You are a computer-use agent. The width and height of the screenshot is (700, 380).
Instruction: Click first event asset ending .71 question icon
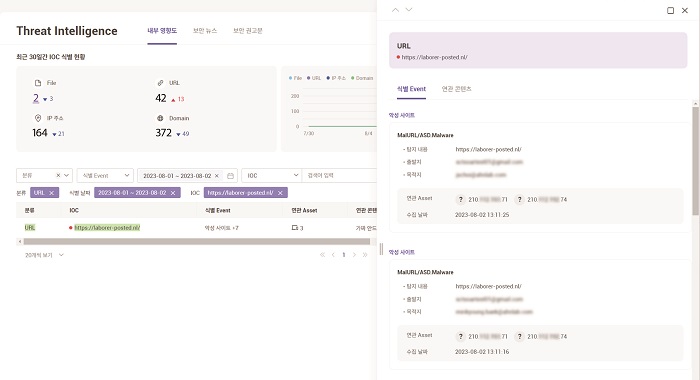click(461, 199)
